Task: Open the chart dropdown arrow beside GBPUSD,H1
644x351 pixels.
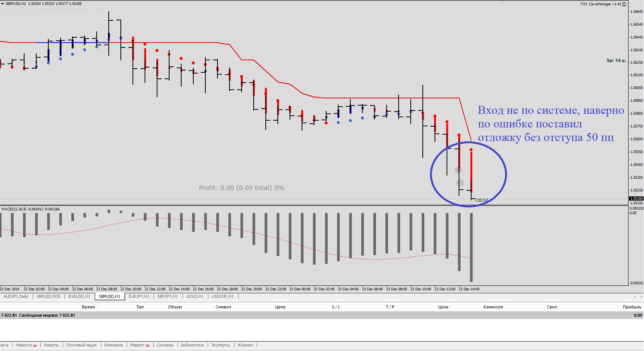Action: tap(2, 4)
